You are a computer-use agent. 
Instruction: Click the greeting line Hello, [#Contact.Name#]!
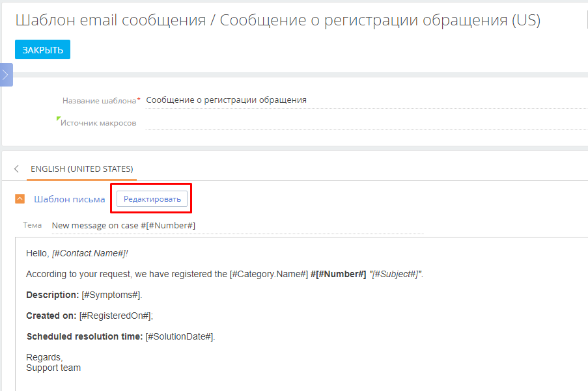[77, 253]
